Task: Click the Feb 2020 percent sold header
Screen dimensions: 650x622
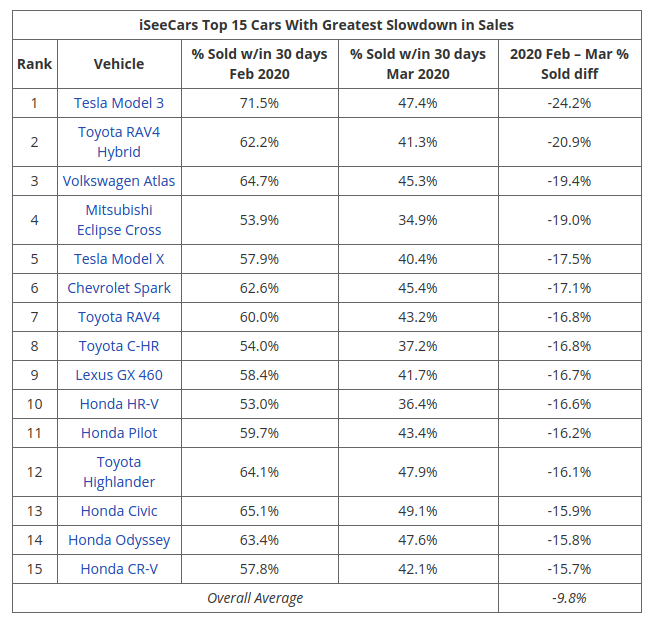Action: click(259, 64)
